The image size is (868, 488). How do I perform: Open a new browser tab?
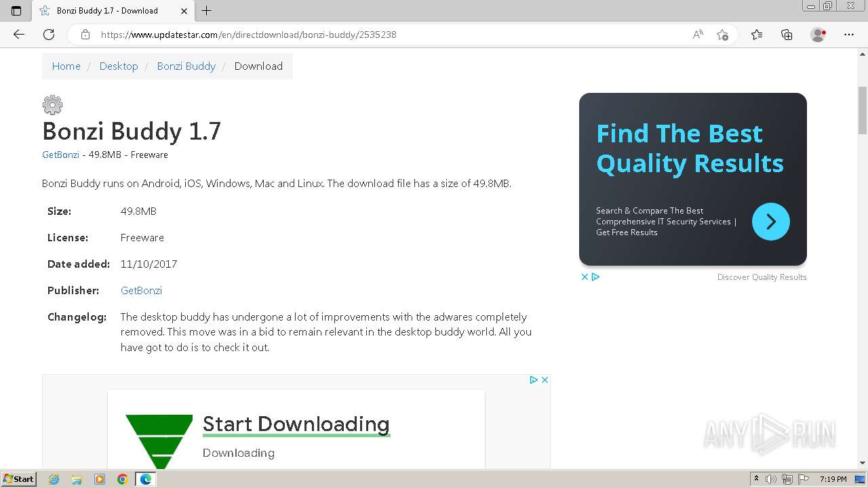207,10
